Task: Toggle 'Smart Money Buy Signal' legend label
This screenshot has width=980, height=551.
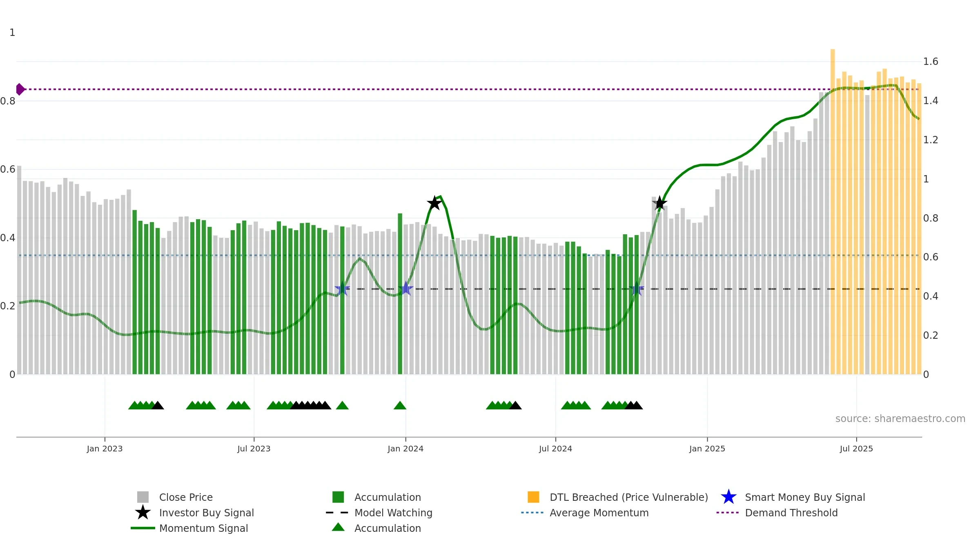Action: coord(805,497)
